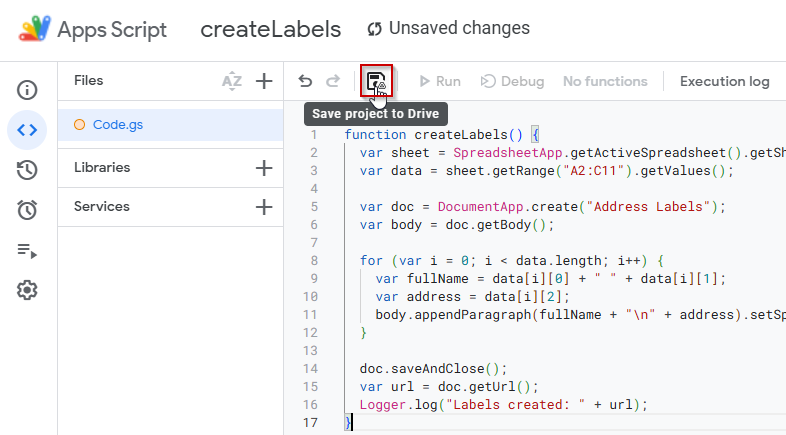Click line number 1 in gutter
The height and width of the screenshot is (435, 786).
pyautogui.click(x=314, y=135)
